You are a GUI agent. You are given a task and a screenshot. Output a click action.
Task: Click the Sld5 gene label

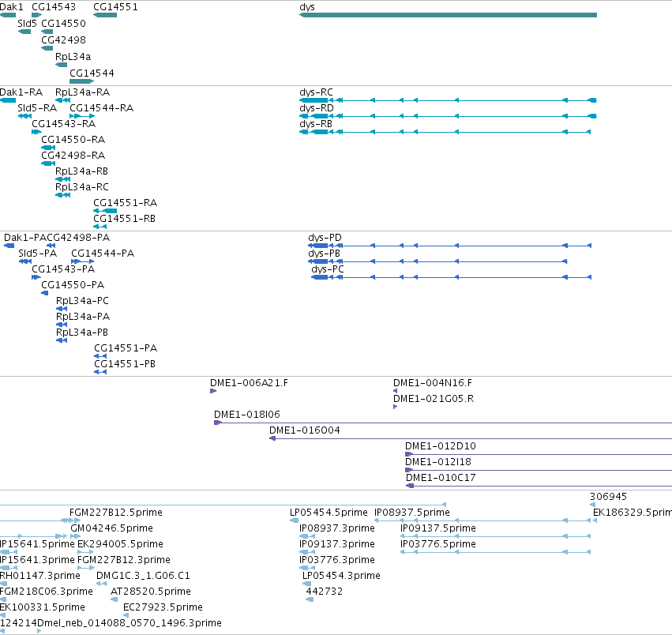coord(27,23)
